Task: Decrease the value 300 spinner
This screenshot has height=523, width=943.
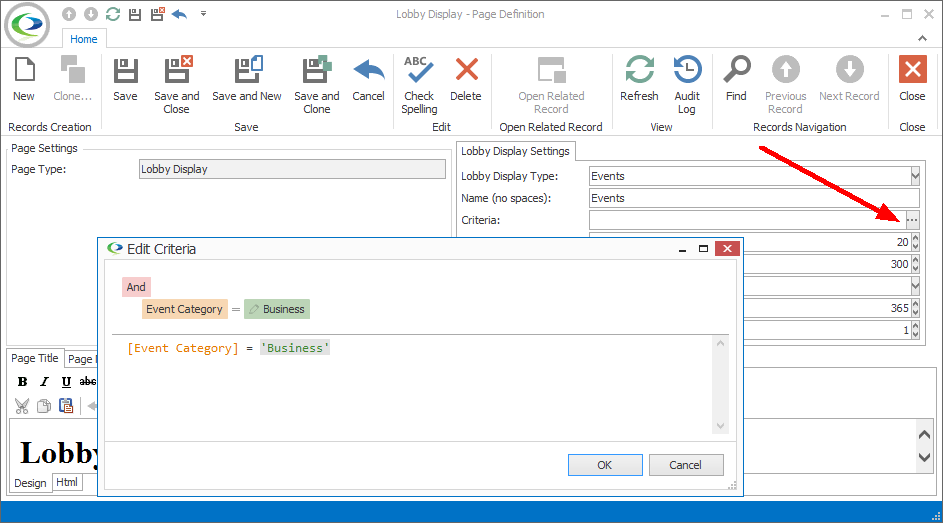Action: 915,268
